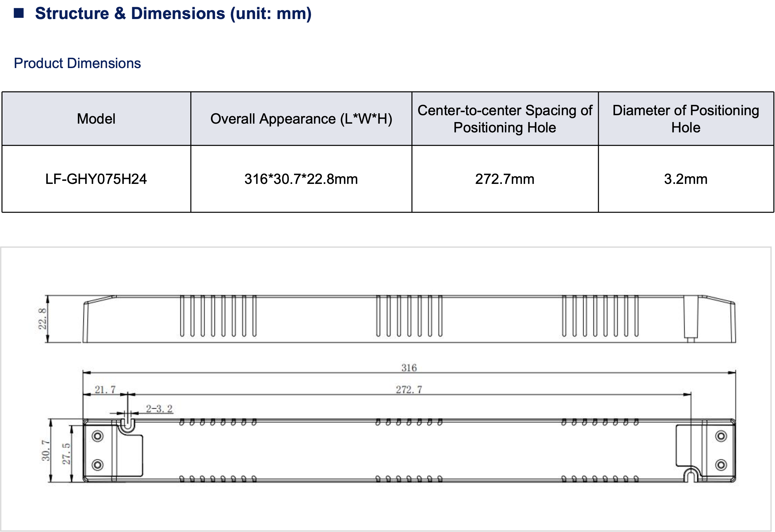Image resolution: width=775 pixels, height=532 pixels.
Task: Click the Model column header
Action: tap(96, 119)
